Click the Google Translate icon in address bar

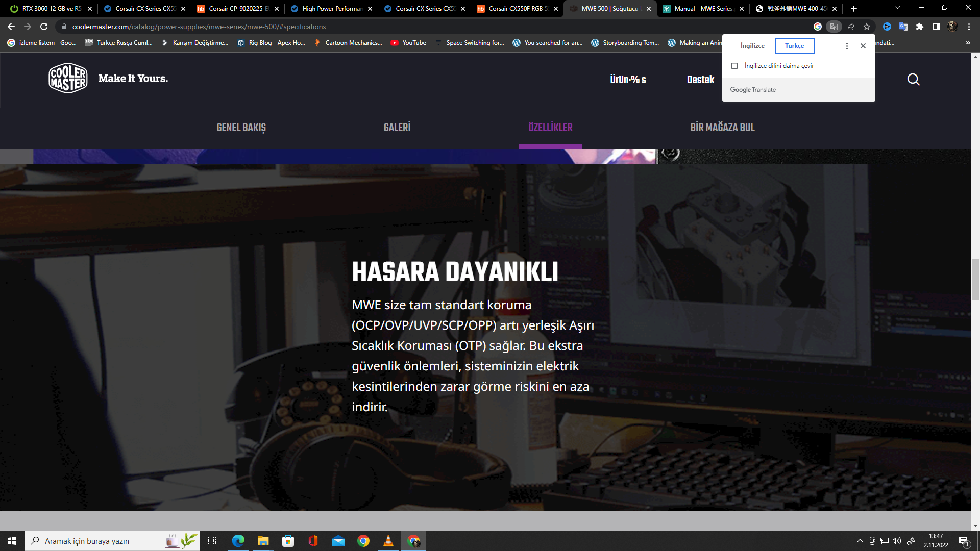click(x=834, y=27)
